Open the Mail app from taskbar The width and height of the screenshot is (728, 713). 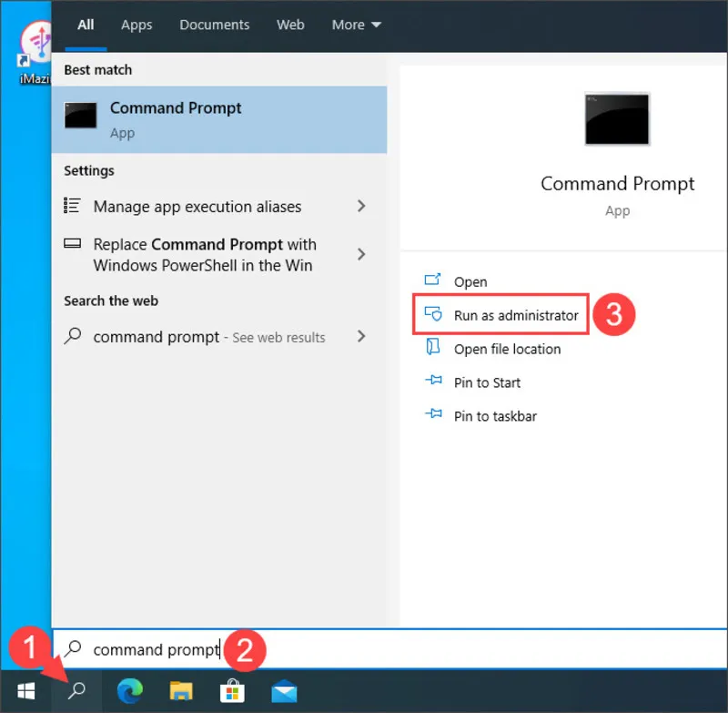point(284,691)
